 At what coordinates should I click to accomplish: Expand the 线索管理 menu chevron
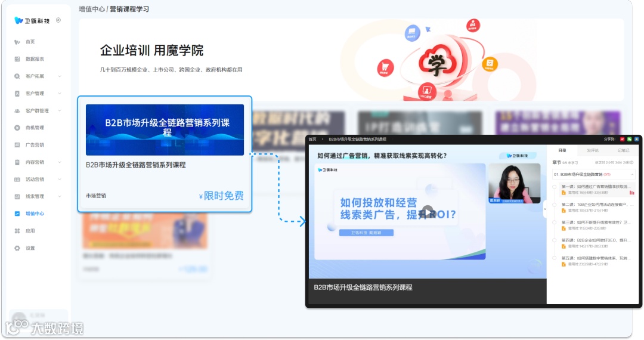(60, 197)
